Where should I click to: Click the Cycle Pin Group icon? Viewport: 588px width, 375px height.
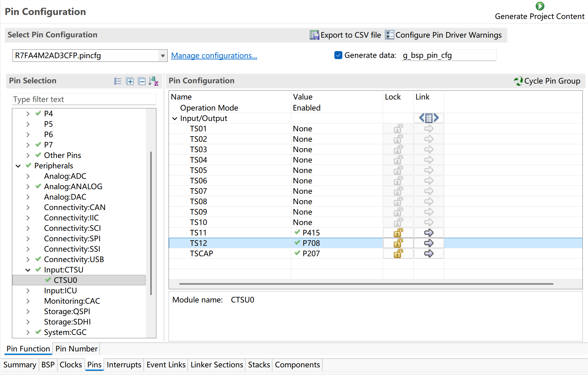(518, 81)
